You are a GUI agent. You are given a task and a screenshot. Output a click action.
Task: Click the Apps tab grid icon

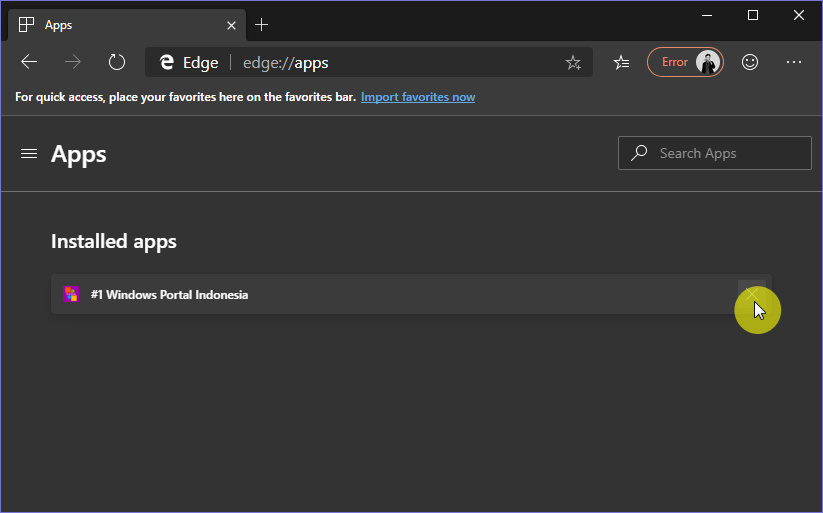coord(26,25)
